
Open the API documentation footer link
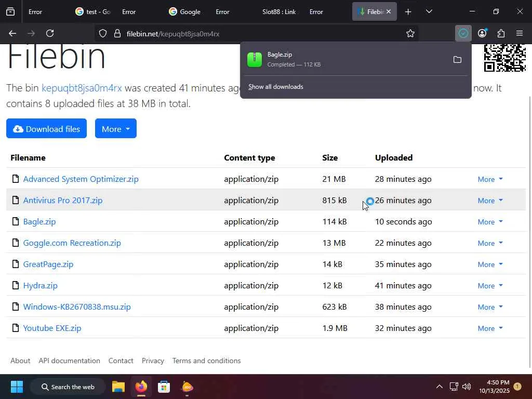(69, 361)
